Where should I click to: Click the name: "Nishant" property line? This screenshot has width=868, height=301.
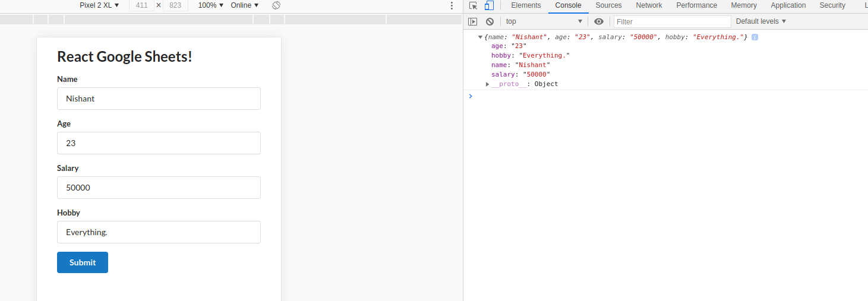tap(521, 65)
